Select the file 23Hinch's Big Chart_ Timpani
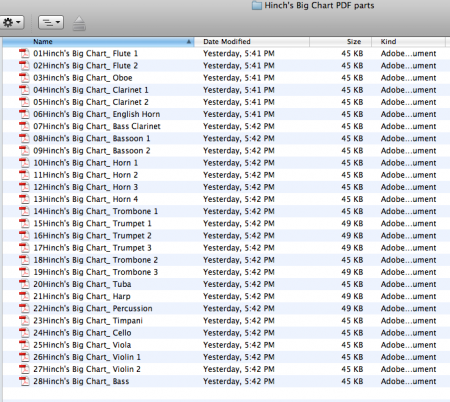This screenshot has height=402, width=450. [x=88, y=321]
